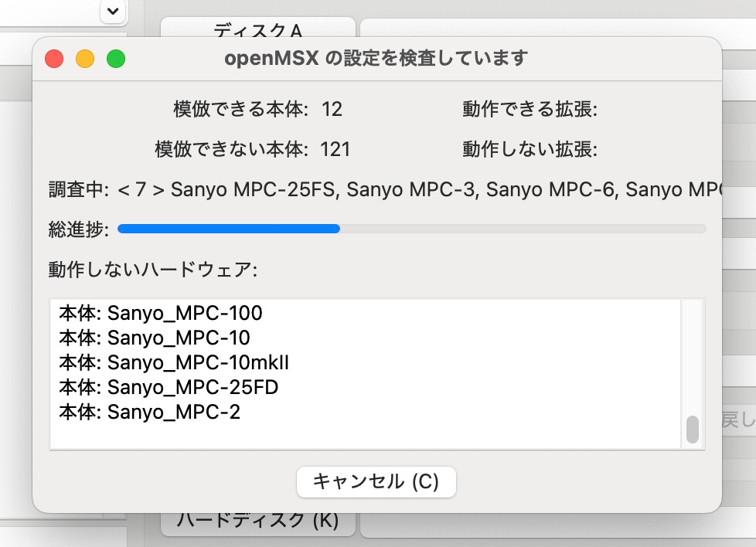Image resolution: width=756 pixels, height=547 pixels.
Task: Click the 模倣できる本体 count value 12
Action: tap(332, 110)
